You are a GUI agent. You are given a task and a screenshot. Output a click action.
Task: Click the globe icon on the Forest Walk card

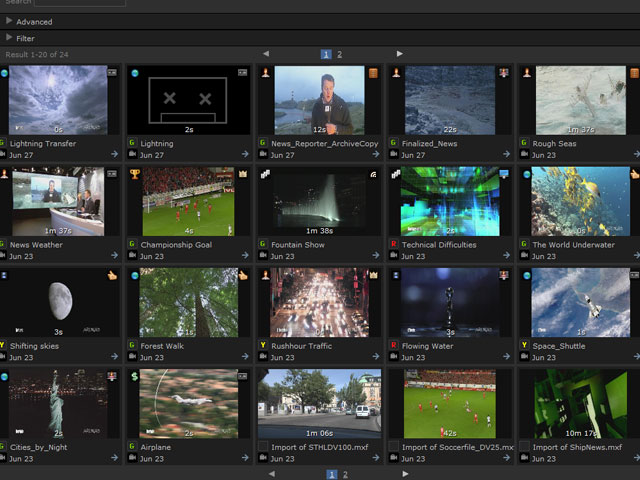[x=135, y=276]
